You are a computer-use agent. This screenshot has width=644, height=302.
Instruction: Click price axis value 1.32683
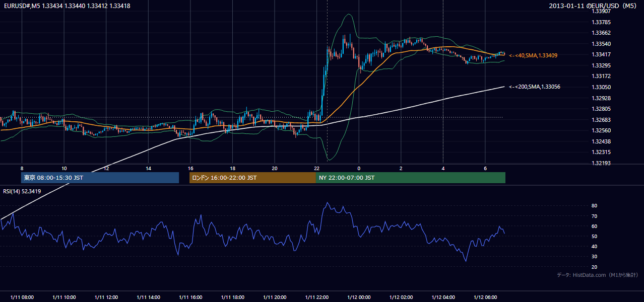click(601, 120)
